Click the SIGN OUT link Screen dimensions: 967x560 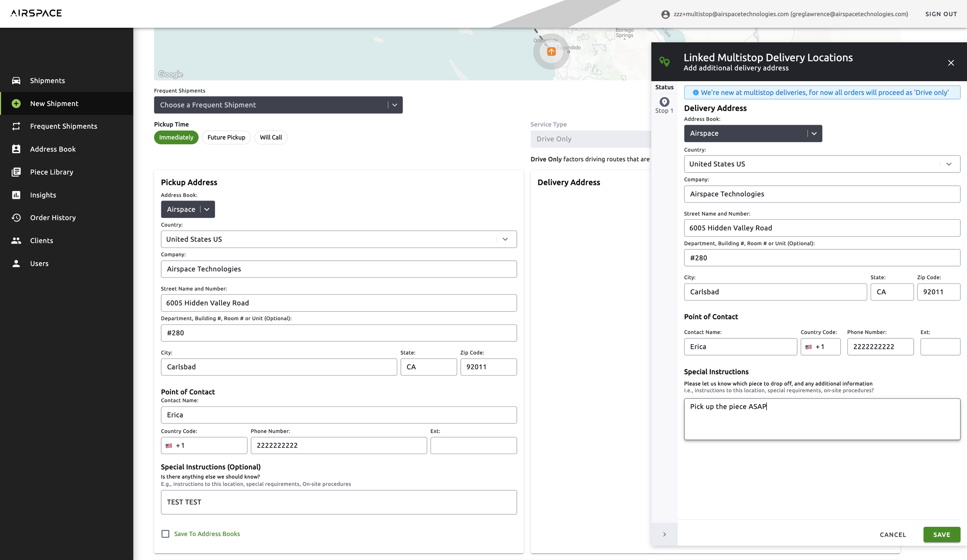941,14
